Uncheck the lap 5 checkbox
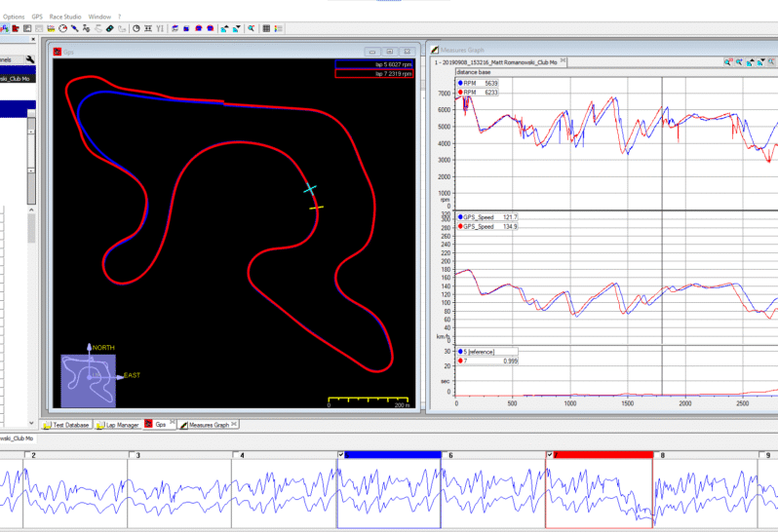 click(x=341, y=455)
